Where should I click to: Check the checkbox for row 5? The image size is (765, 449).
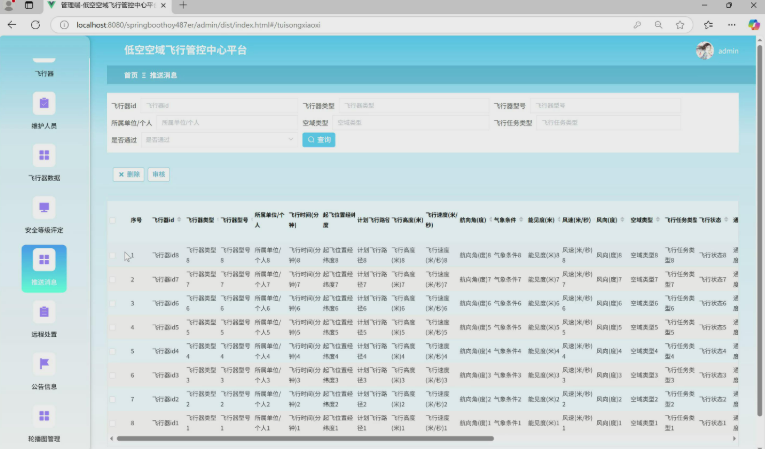(113, 351)
